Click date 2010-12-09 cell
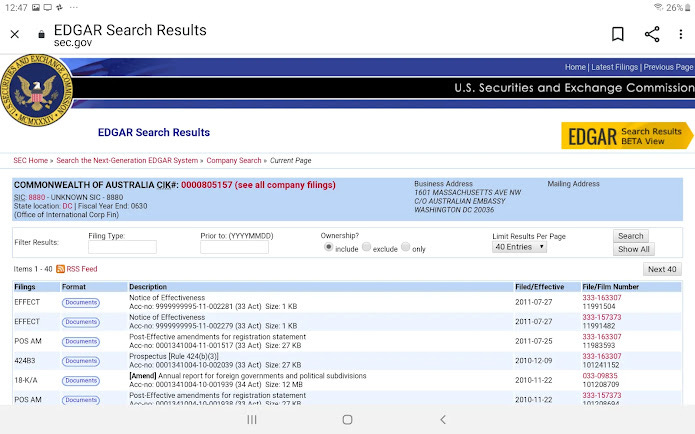The width and height of the screenshot is (695, 434). pyautogui.click(x=534, y=361)
